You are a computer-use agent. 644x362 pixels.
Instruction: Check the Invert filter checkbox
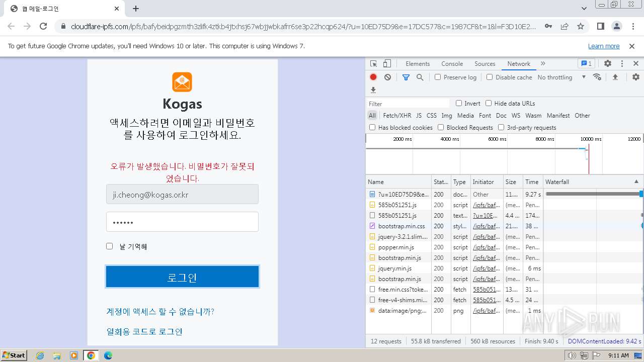pos(459,103)
